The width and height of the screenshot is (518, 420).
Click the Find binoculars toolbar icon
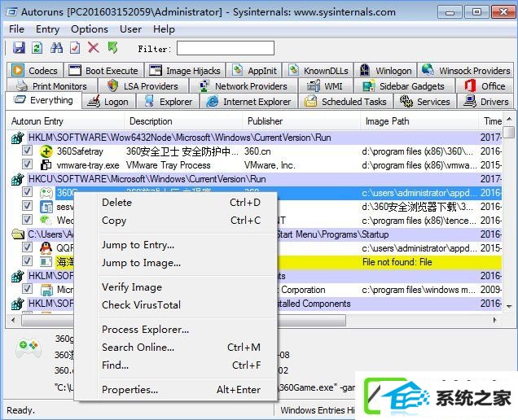[56, 48]
